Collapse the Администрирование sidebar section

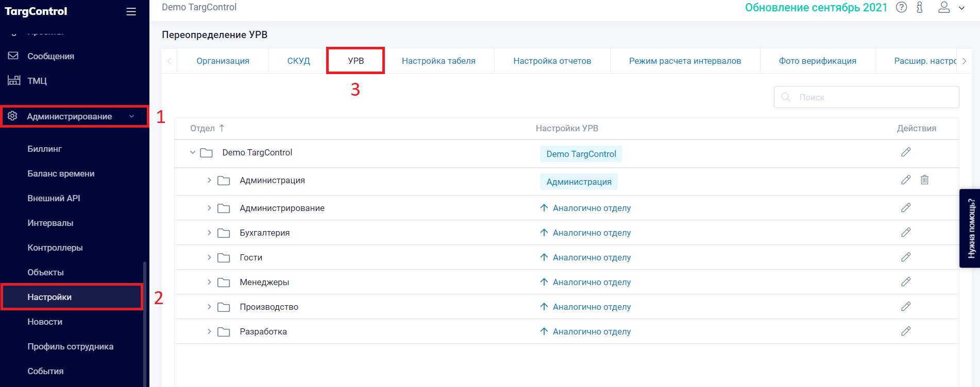131,116
